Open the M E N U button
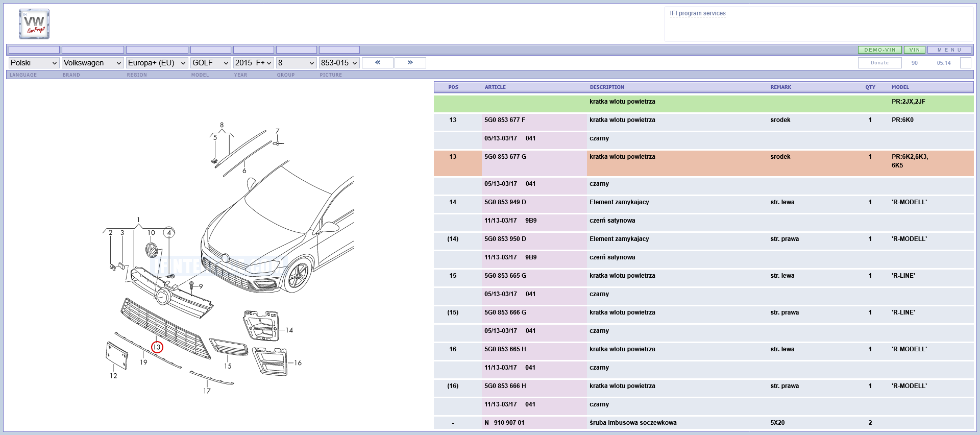The height and width of the screenshot is (435, 980). pos(949,50)
